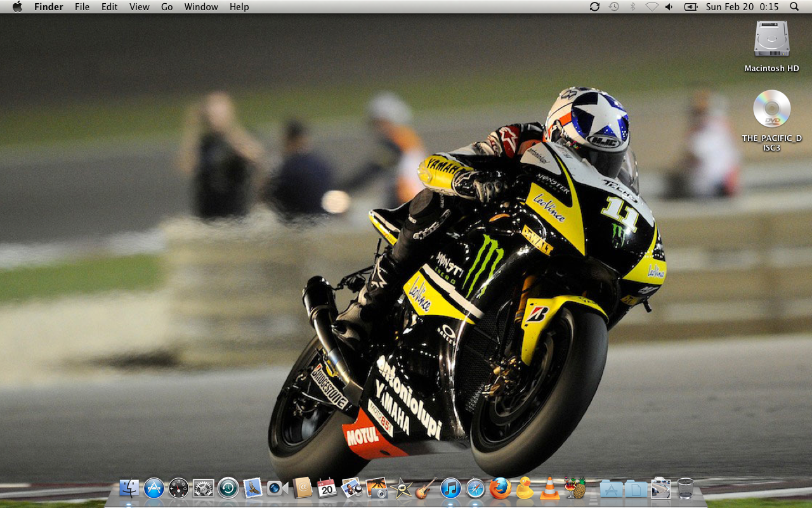Launch the App Store from Dock
Image resolution: width=812 pixels, height=508 pixels.
154,488
